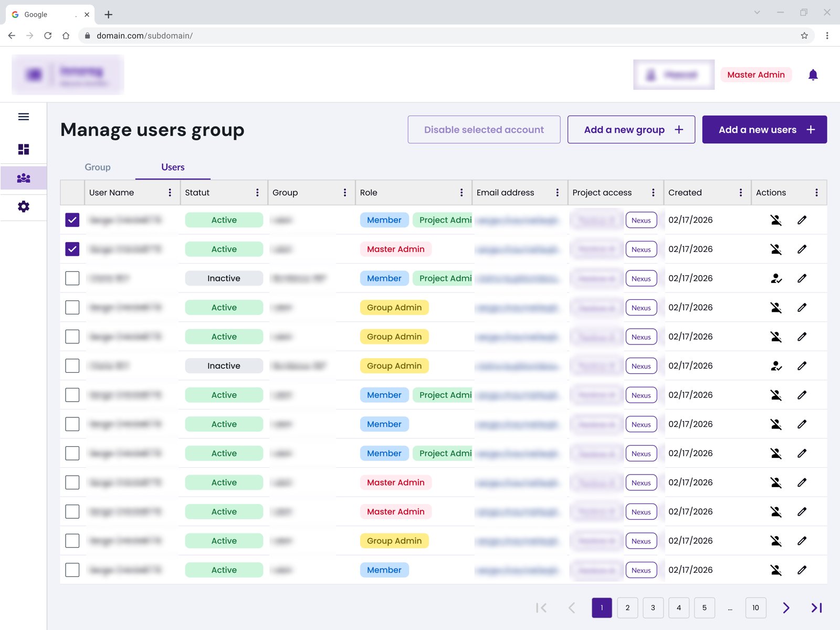The height and width of the screenshot is (630, 840).
Task: Expand the browser tab search chevron
Action: pyautogui.click(x=757, y=13)
